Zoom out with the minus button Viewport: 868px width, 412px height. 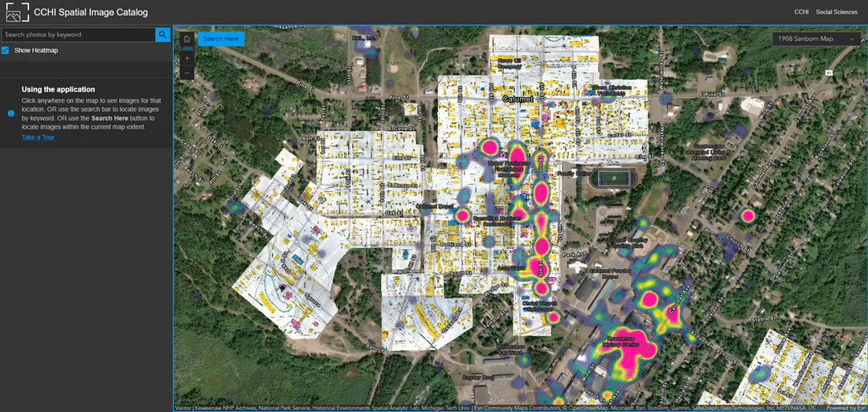[187, 72]
